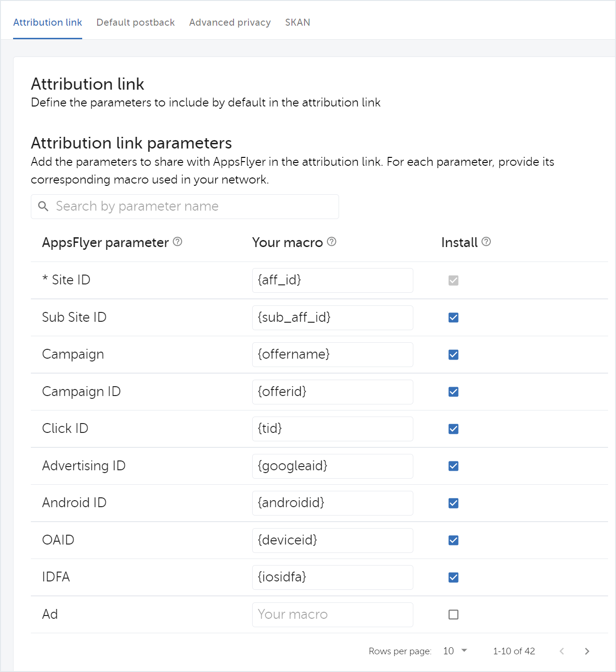Click the Site ID macro field {aff_id}
616x672 pixels.
pyautogui.click(x=333, y=280)
